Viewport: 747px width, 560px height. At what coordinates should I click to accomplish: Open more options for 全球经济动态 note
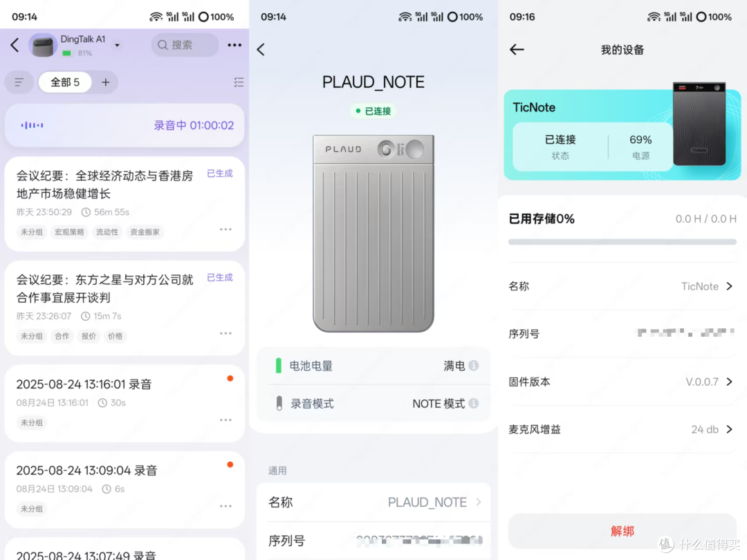225,230
